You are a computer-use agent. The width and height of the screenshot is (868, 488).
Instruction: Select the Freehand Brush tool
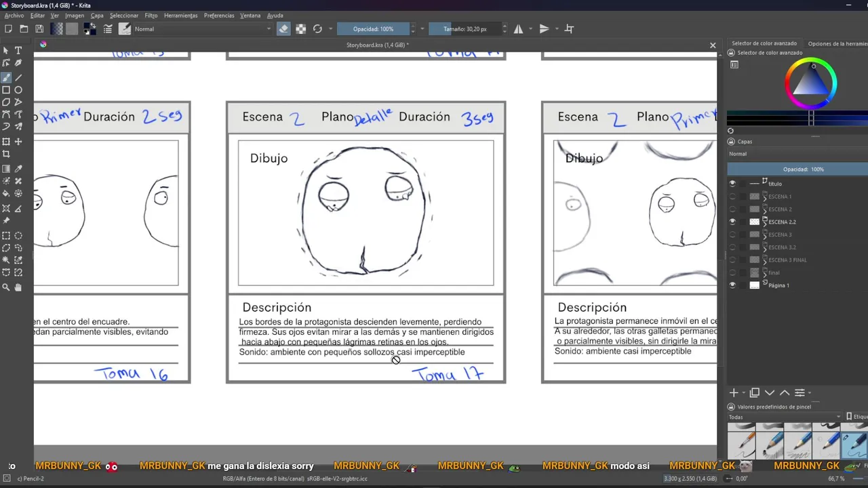click(6, 77)
